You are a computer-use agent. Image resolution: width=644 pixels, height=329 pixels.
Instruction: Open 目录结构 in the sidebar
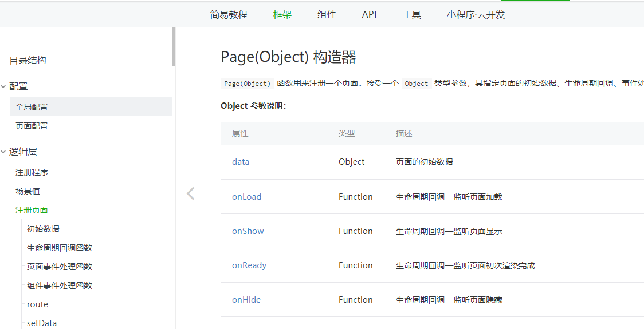click(x=28, y=61)
